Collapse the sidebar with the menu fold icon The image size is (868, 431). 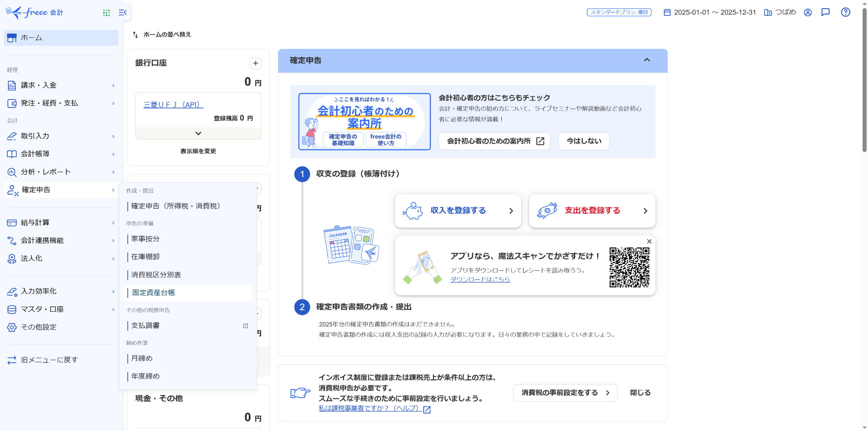tap(122, 13)
